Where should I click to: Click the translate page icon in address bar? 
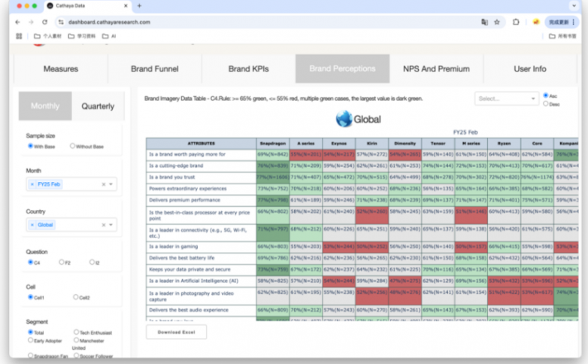point(484,23)
